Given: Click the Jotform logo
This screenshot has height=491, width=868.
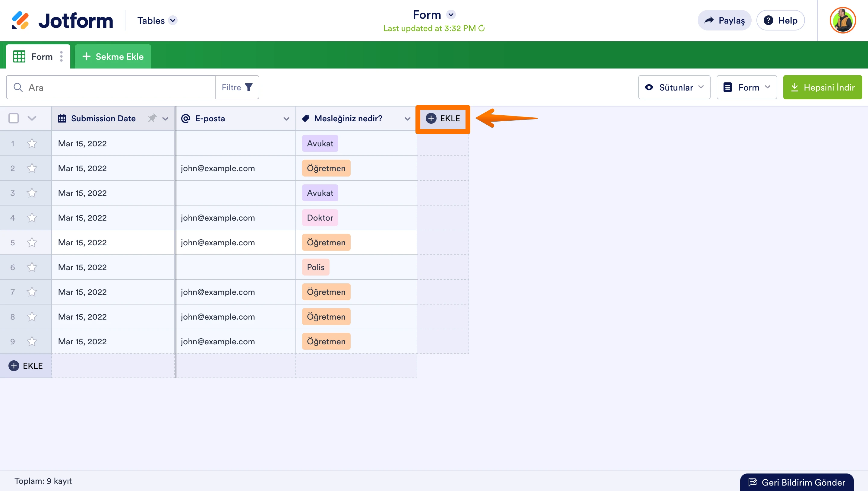Looking at the screenshot, I should [62, 21].
